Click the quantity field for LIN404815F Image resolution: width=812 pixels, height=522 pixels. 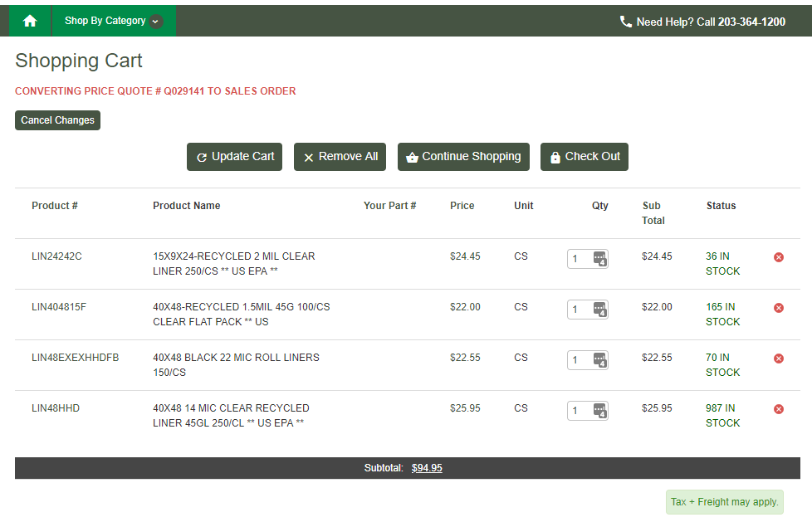(x=580, y=309)
